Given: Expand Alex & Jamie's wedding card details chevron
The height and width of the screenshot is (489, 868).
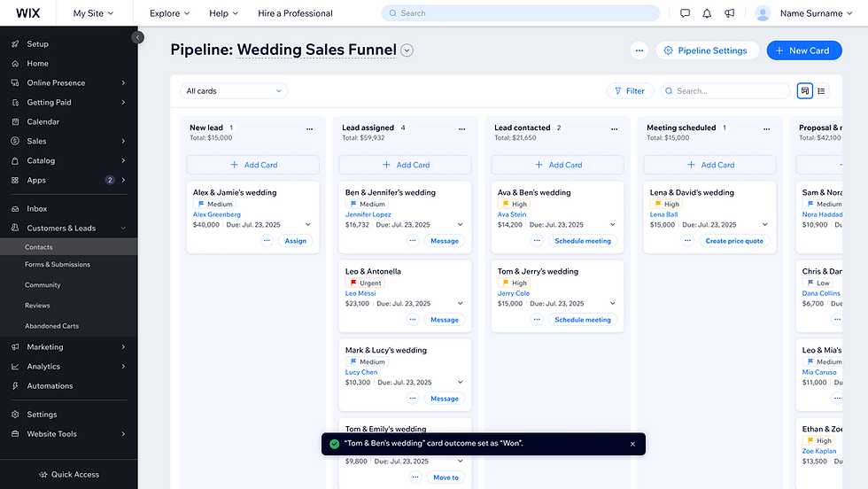Looking at the screenshot, I should coord(308,225).
